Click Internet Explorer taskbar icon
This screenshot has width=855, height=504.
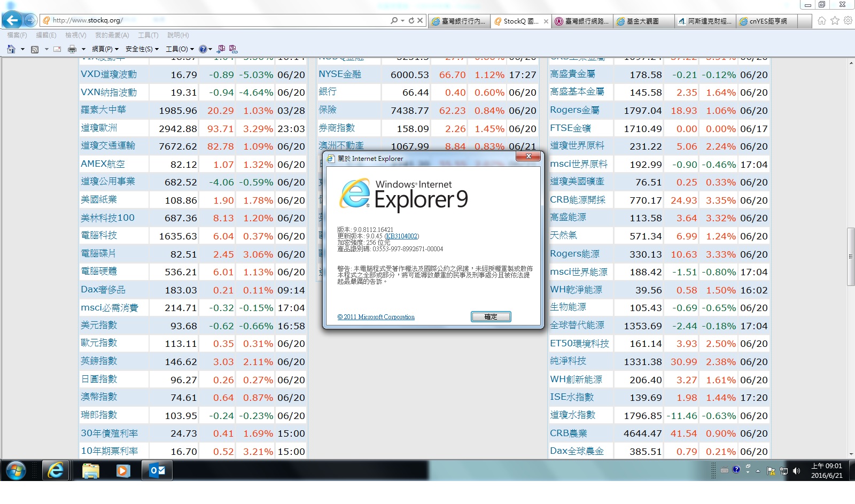(x=55, y=470)
